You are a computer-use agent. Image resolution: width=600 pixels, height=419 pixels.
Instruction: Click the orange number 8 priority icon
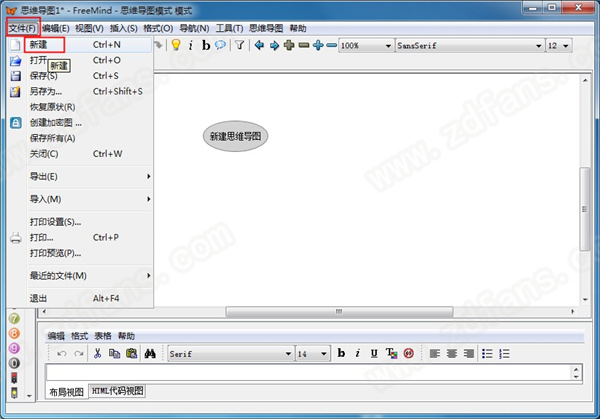point(14,333)
